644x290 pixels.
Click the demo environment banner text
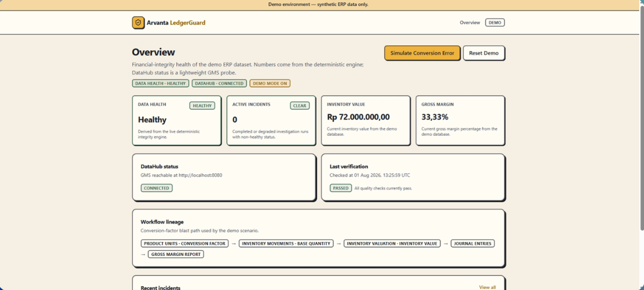[318, 4]
